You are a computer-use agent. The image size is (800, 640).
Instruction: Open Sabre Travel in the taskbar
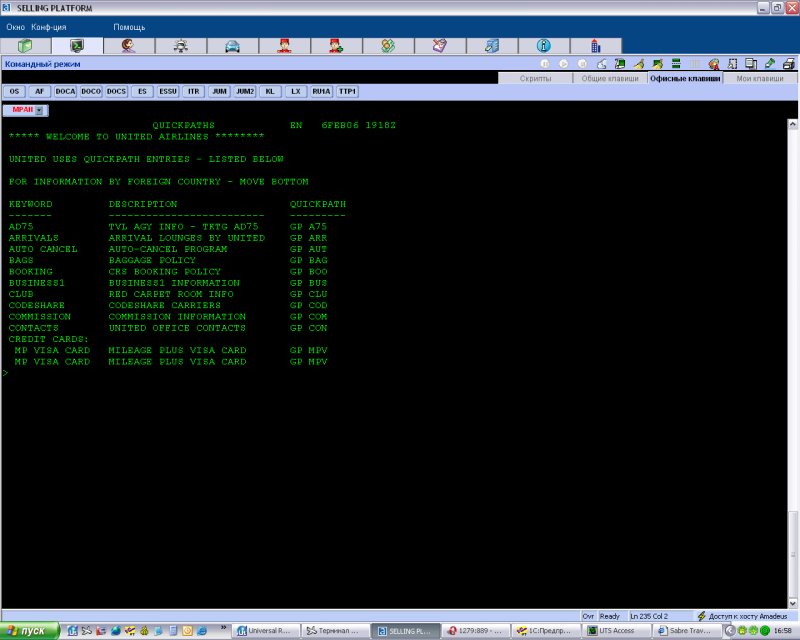(689, 631)
